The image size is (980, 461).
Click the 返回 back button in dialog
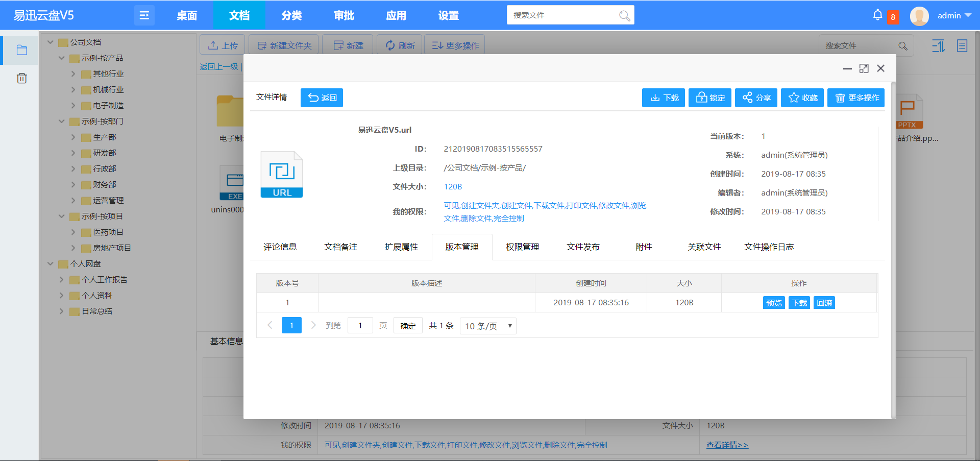(322, 98)
